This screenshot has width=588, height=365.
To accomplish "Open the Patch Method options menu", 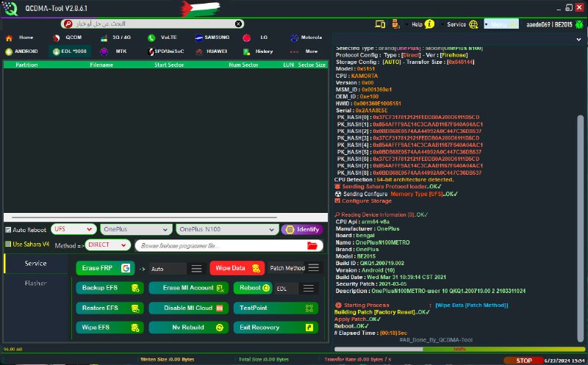I will [x=314, y=267].
